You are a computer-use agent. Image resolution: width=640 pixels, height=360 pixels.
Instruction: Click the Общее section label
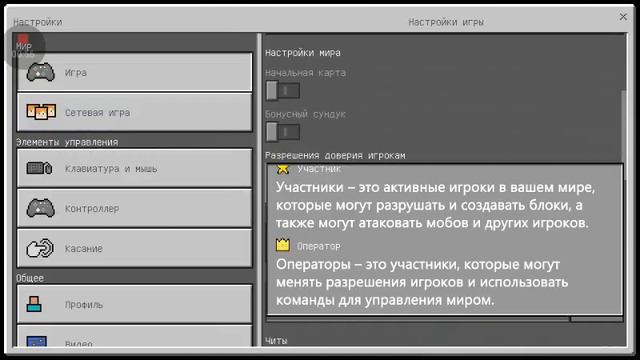tap(30, 278)
